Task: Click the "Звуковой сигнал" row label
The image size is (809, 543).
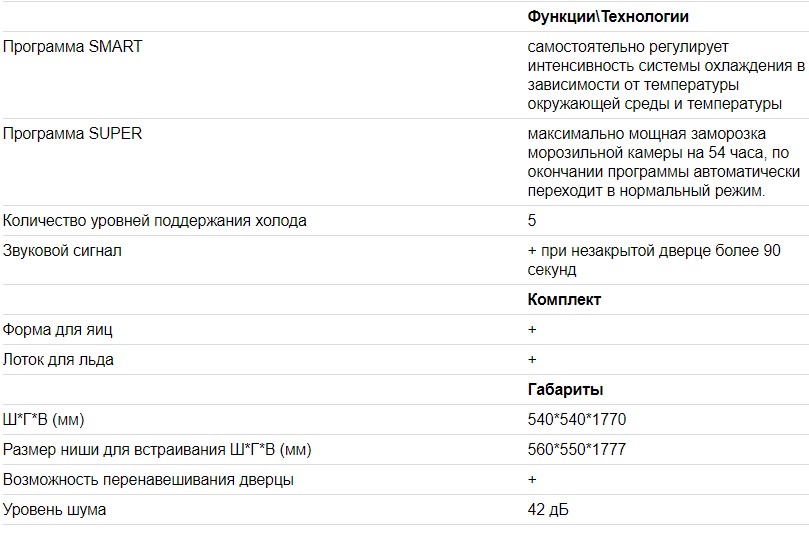Action: [x=62, y=250]
